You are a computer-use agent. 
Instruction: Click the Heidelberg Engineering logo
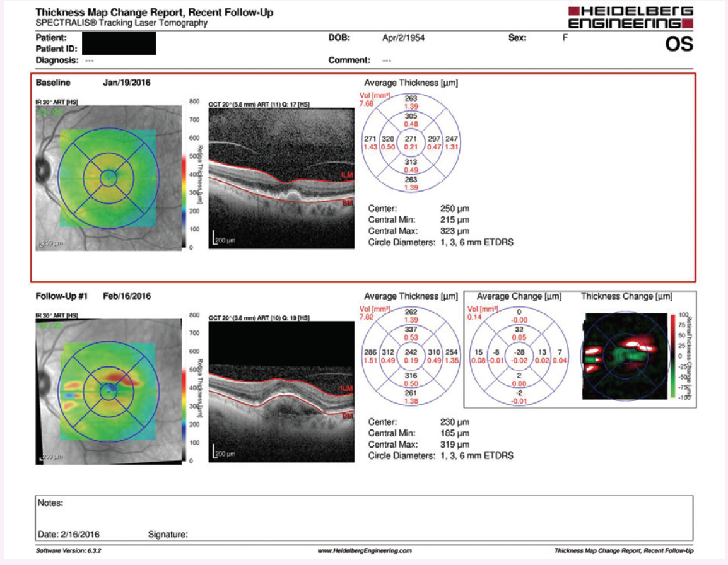coord(630,17)
